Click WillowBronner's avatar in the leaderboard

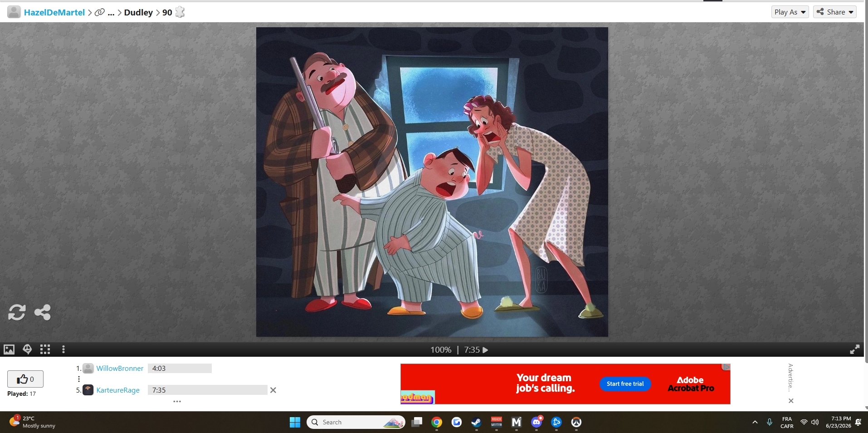(x=88, y=368)
